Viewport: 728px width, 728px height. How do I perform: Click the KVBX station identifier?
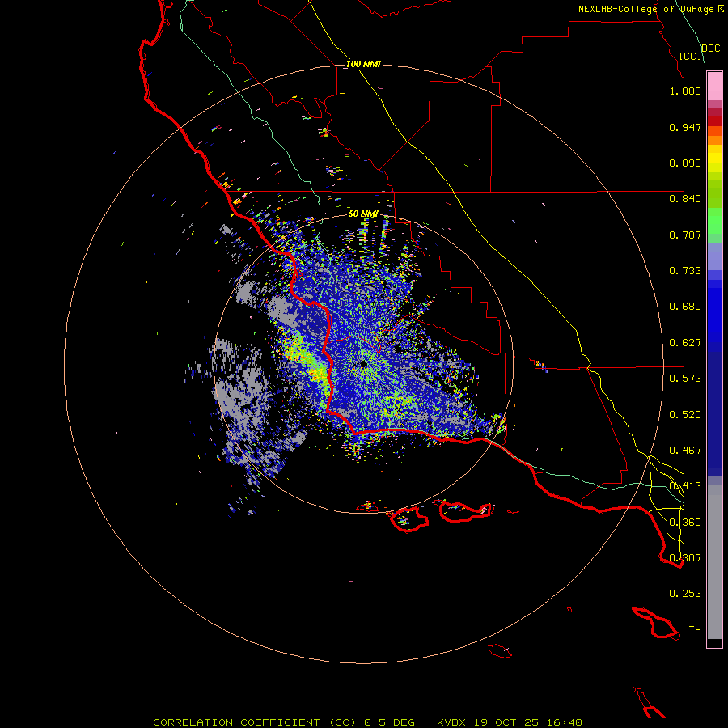coord(451,722)
